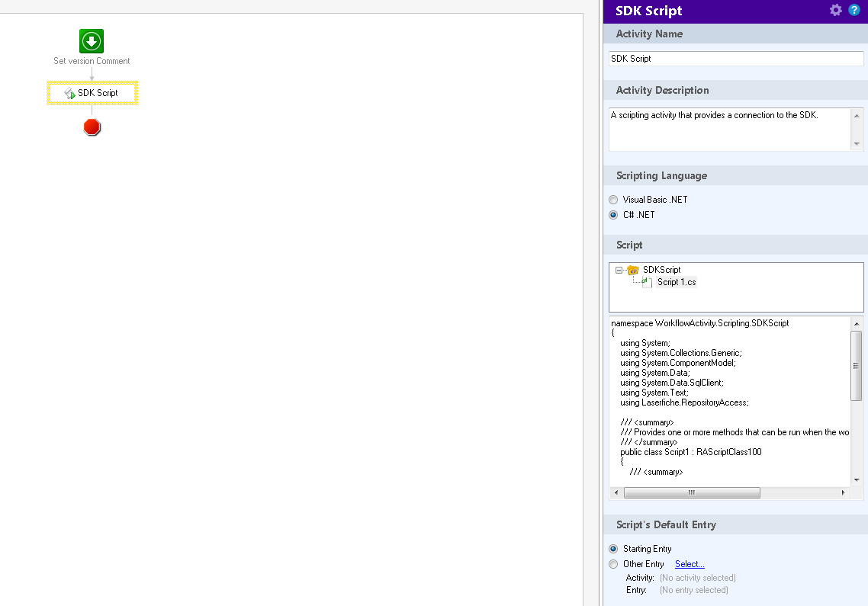Click the horizontal scrollbar thumb under code
This screenshot has width=868, height=606.
[x=691, y=493]
